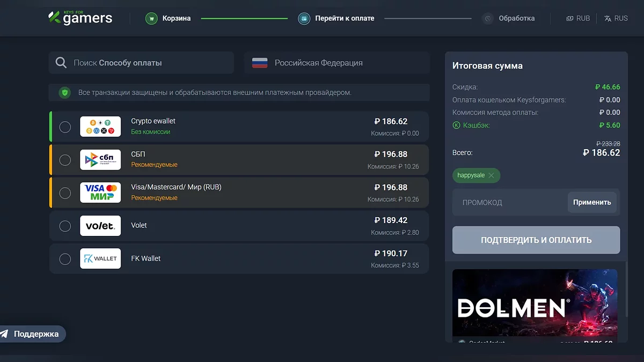Open the RUS language selector
Image resolution: width=644 pixels, height=362 pixels.
tap(616, 18)
